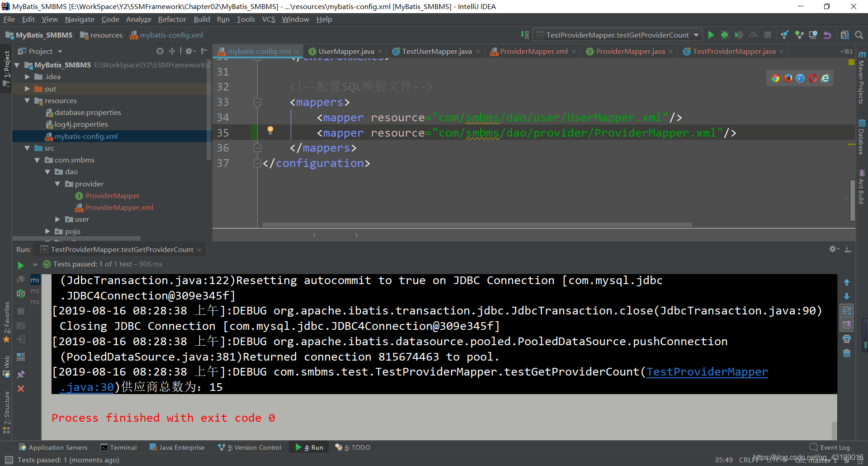
Task: Toggle the Maven Projects side panel
Action: (x=862, y=77)
